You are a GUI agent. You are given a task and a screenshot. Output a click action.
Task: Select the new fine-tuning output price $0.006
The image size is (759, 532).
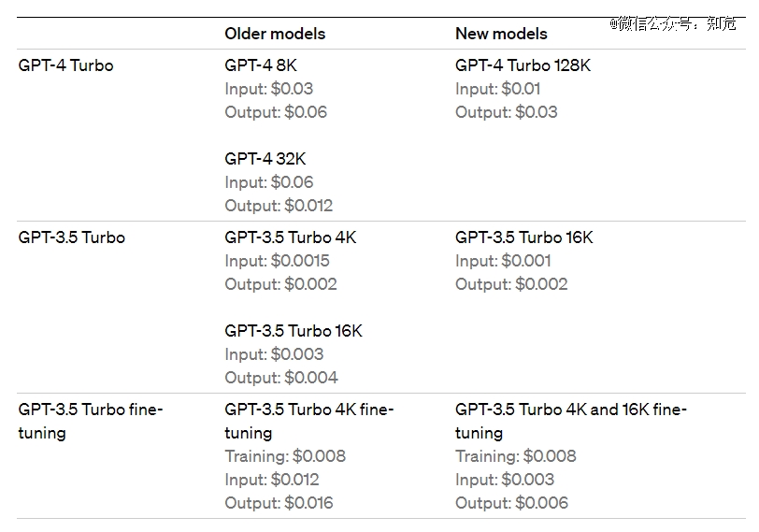pos(541,503)
